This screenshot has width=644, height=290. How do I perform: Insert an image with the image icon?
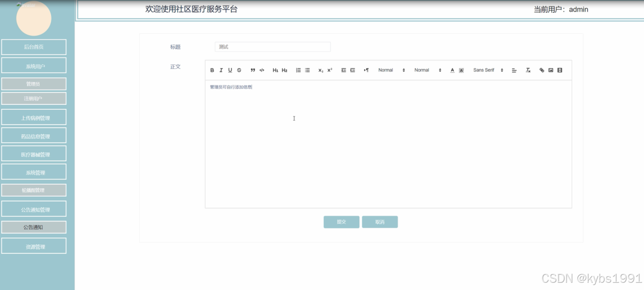point(551,70)
